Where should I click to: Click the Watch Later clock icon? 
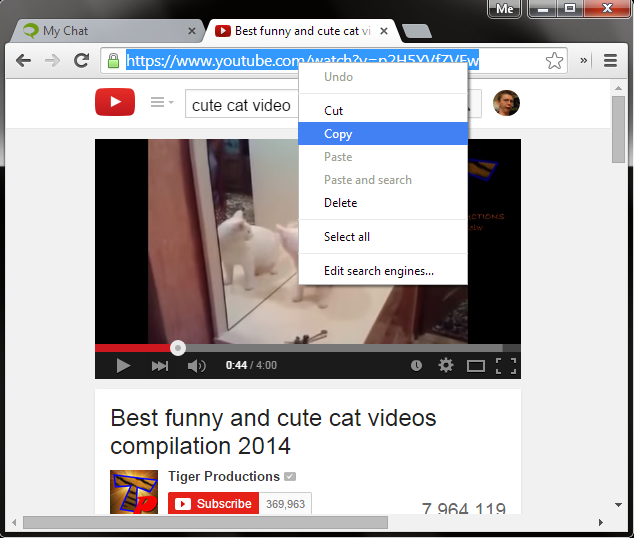click(416, 366)
